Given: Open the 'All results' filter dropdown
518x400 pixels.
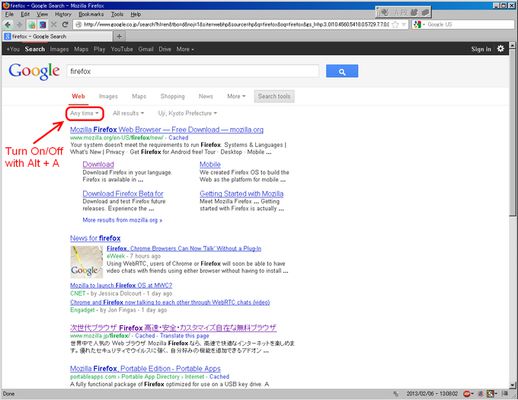Looking at the screenshot, I should click(128, 113).
